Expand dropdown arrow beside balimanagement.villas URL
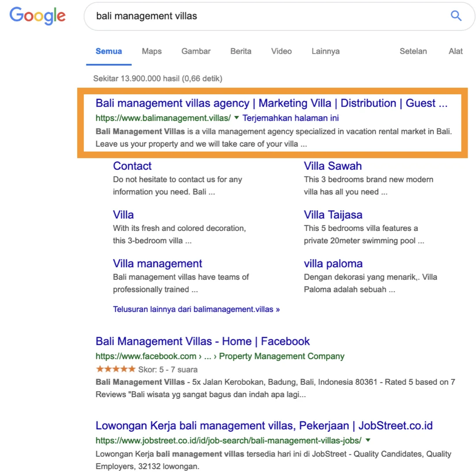Viewport: 476px width, 476px height. click(237, 118)
